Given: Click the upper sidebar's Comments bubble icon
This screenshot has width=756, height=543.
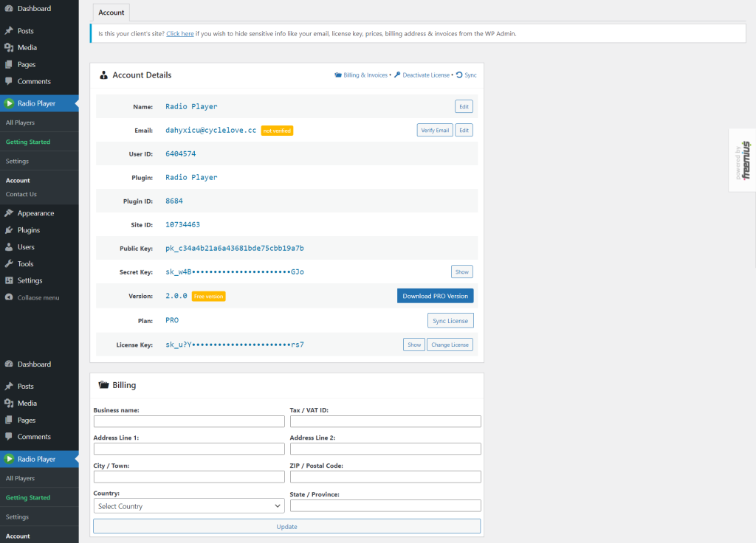Looking at the screenshot, I should [x=9, y=81].
